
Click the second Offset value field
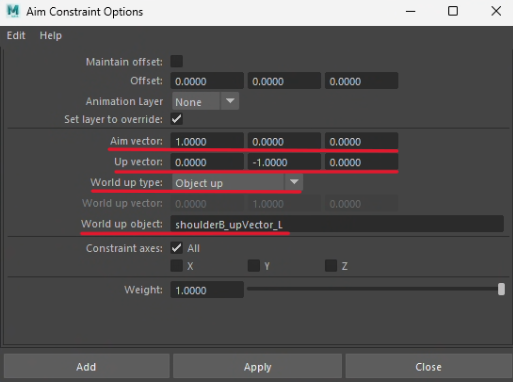[284, 81]
